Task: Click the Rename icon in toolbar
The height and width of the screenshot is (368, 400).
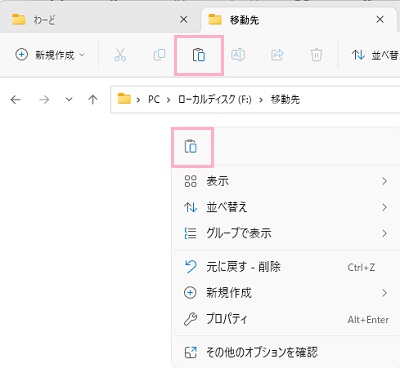Action: tap(238, 55)
